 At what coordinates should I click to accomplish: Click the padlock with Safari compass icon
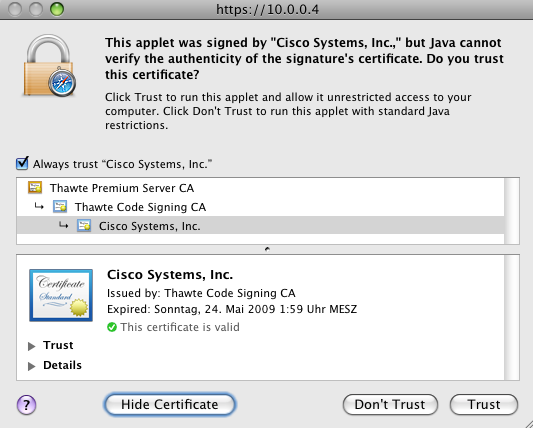[x=50, y=66]
